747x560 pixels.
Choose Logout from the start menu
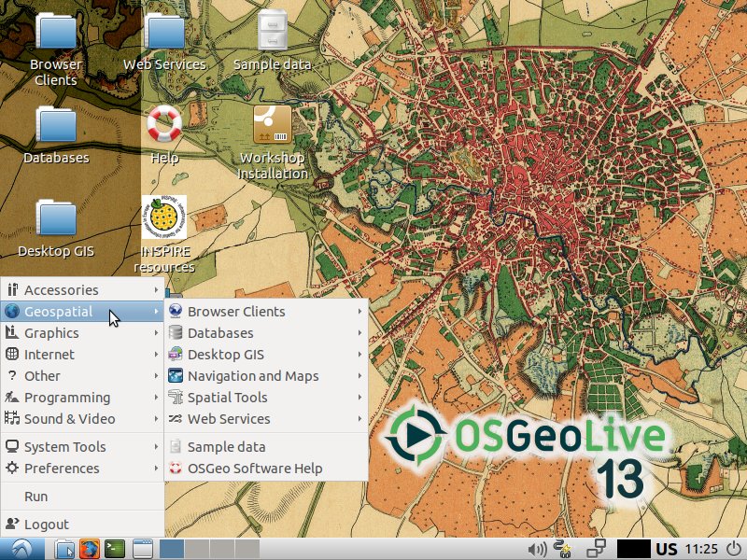click(x=82, y=524)
